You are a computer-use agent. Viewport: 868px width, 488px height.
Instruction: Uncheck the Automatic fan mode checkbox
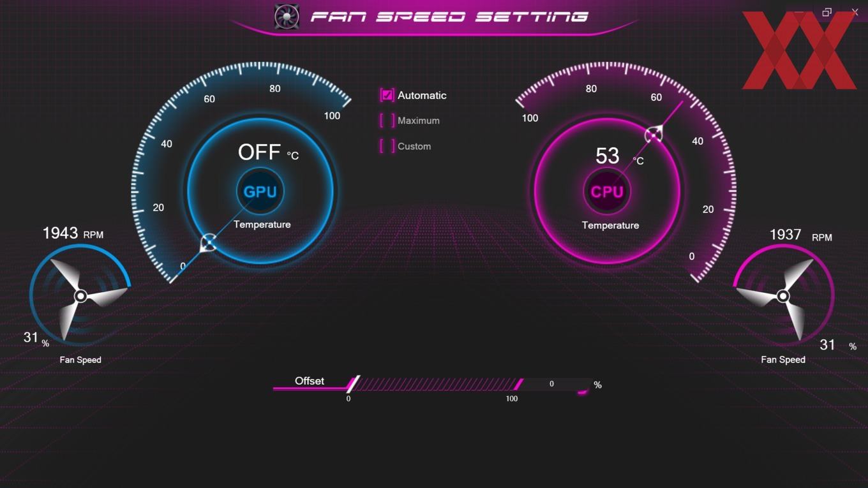pyautogui.click(x=387, y=95)
